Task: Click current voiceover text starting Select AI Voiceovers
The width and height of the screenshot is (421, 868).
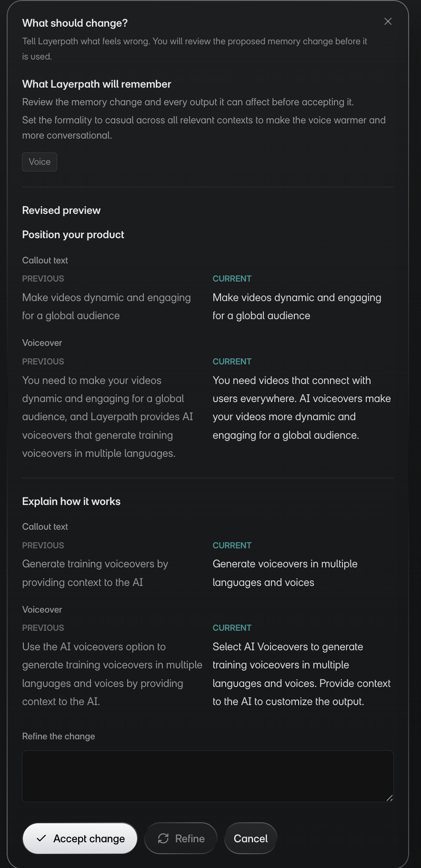Action: (x=301, y=674)
